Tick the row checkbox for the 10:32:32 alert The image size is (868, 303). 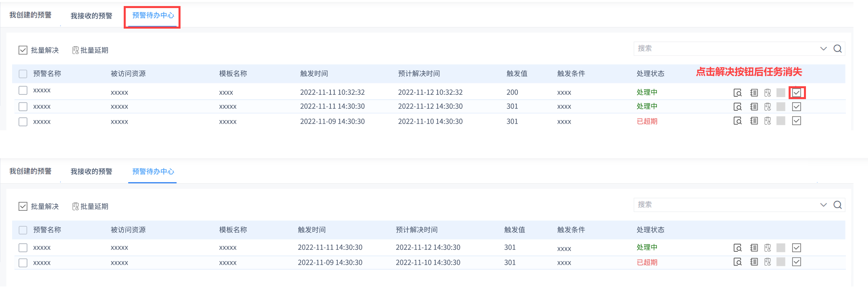23,90
